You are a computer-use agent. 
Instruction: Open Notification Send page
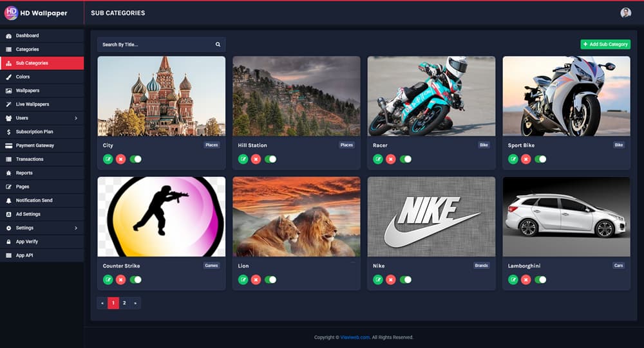42,200
